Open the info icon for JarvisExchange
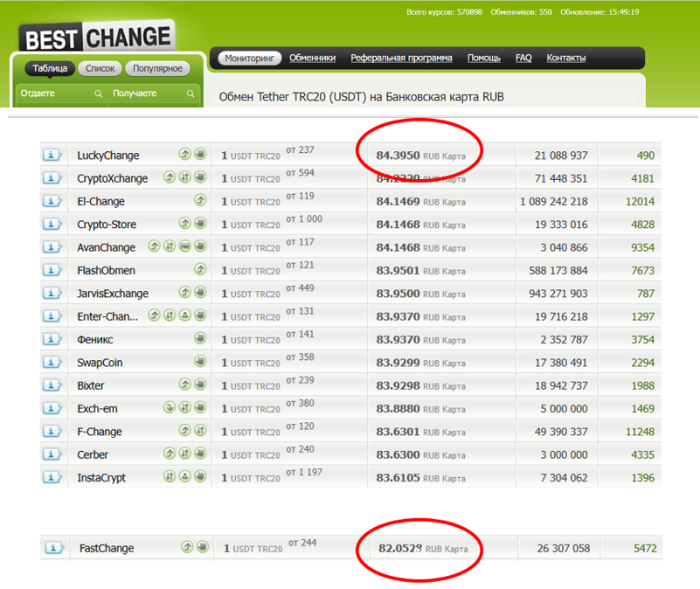Image resolution: width=700 pixels, height=589 pixels. pyautogui.click(x=52, y=293)
